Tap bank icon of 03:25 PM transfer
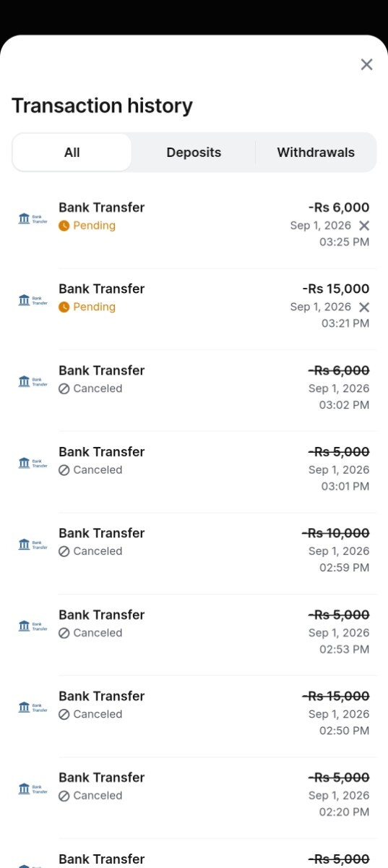 (x=33, y=218)
